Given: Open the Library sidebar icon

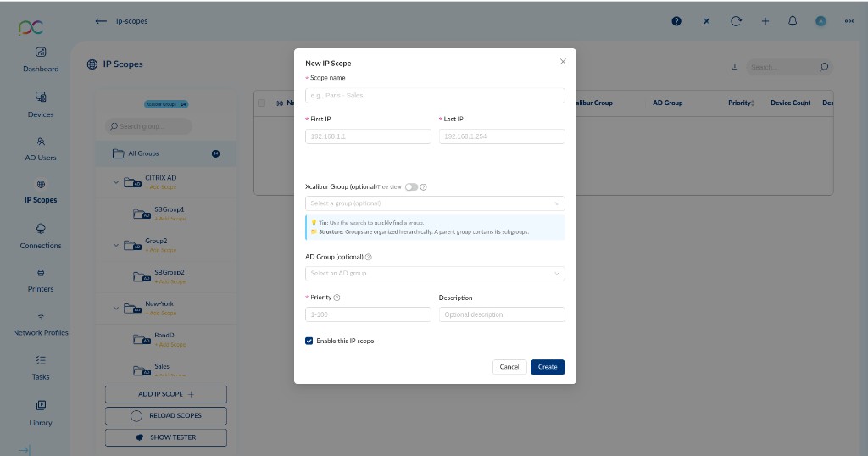Looking at the screenshot, I should click(x=41, y=405).
